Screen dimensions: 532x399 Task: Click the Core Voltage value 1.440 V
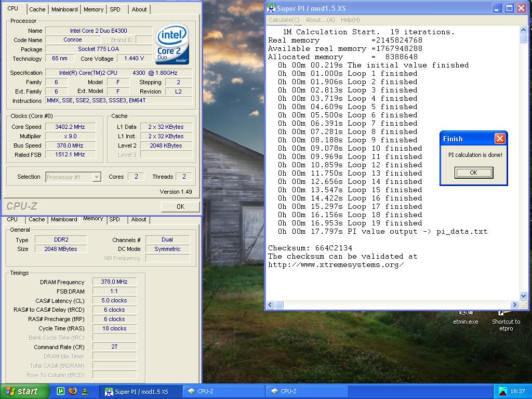tap(134, 58)
